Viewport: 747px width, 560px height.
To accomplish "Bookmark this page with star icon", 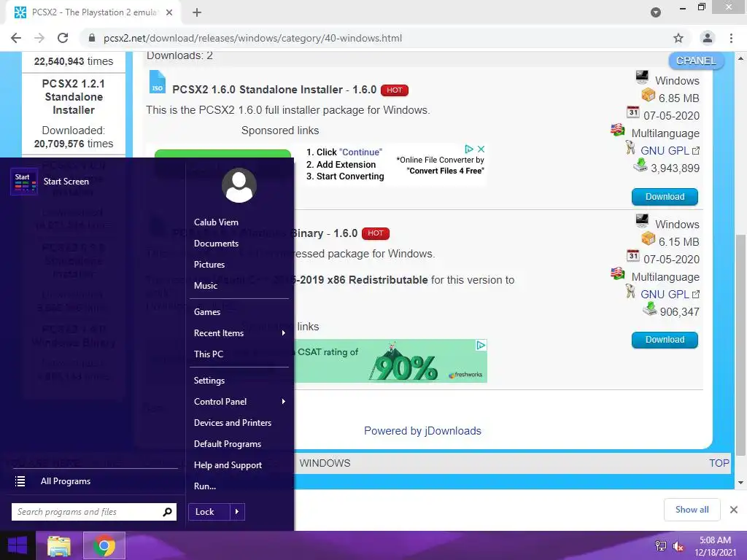I will point(678,38).
